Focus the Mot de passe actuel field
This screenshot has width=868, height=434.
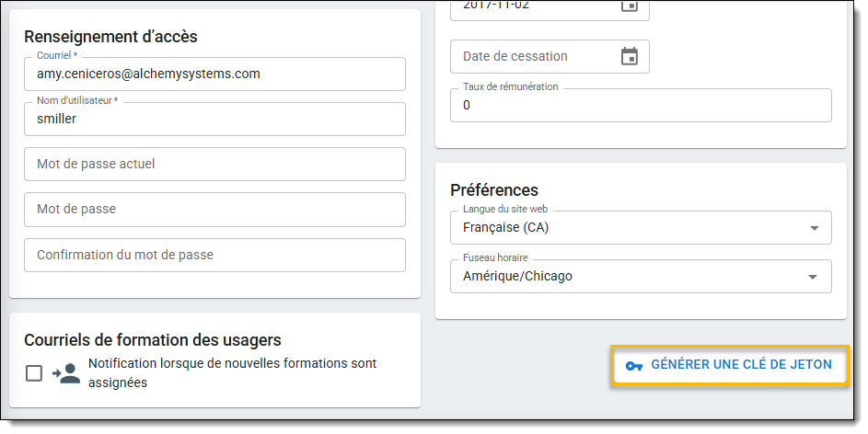coord(214,165)
